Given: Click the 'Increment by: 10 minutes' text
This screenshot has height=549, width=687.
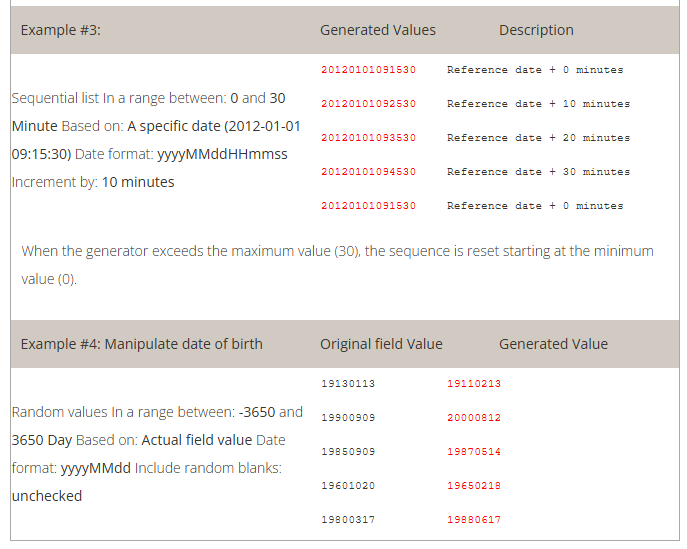Looking at the screenshot, I should [x=93, y=182].
